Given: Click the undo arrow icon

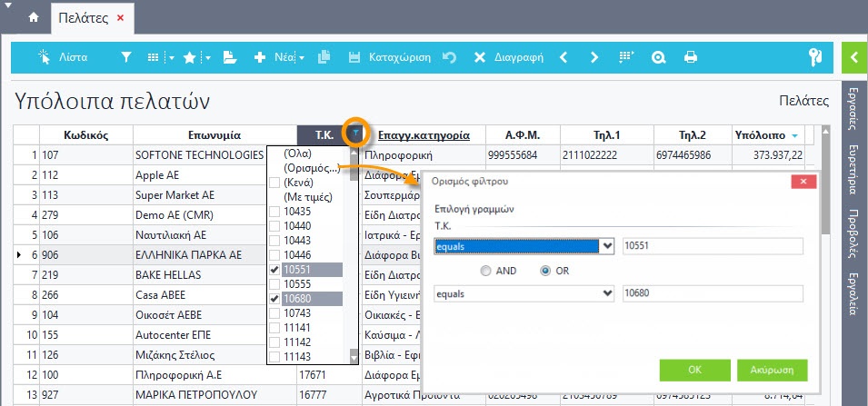Looking at the screenshot, I should (449, 57).
